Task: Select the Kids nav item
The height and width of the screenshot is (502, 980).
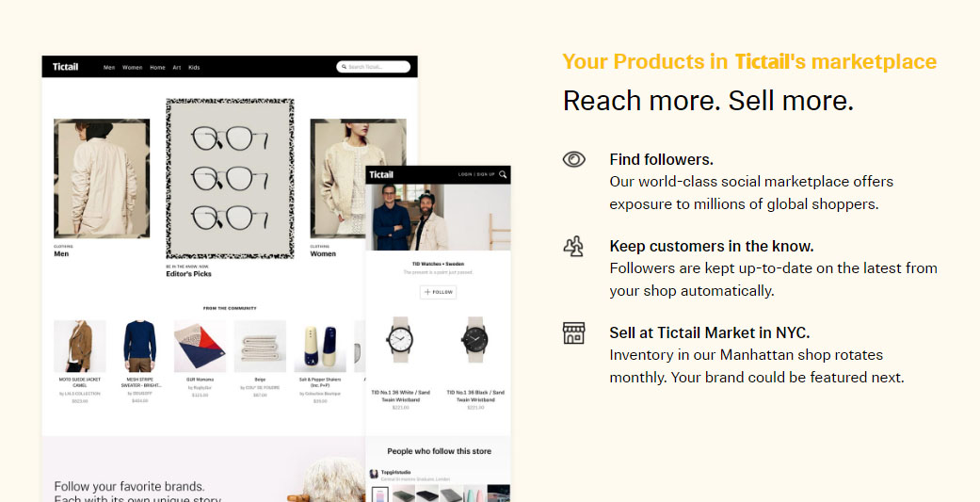Action: [194, 67]
